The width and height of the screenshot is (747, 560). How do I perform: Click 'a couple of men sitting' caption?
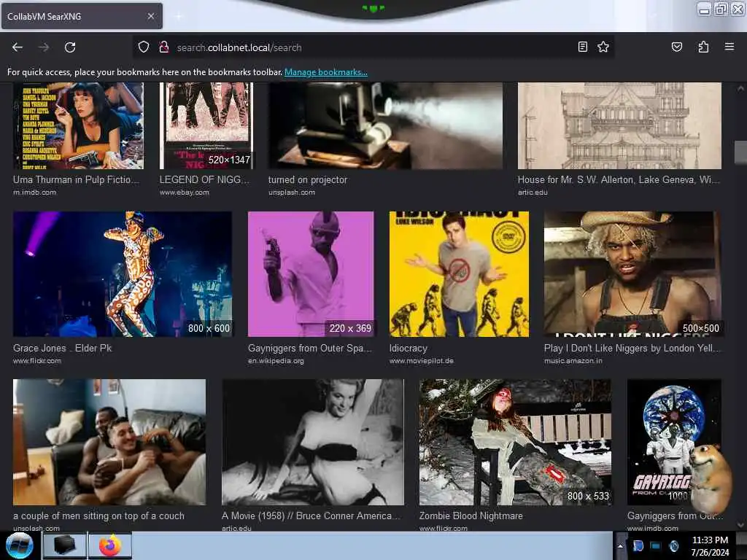pyautogui.click(x=98, y=516)
